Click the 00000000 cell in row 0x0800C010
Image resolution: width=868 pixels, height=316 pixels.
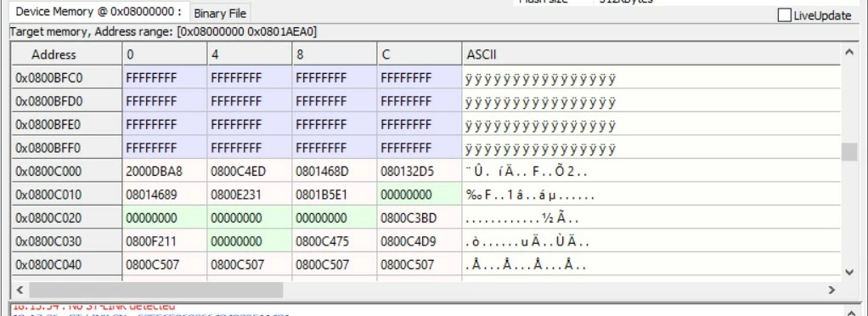pos(420,195)
